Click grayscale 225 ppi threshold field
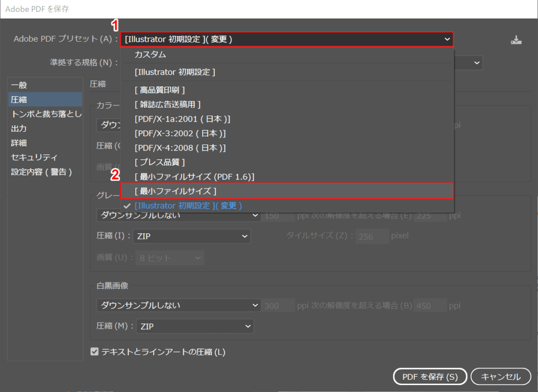This screenshot has height=392, width=538. [x=430, y=217]
